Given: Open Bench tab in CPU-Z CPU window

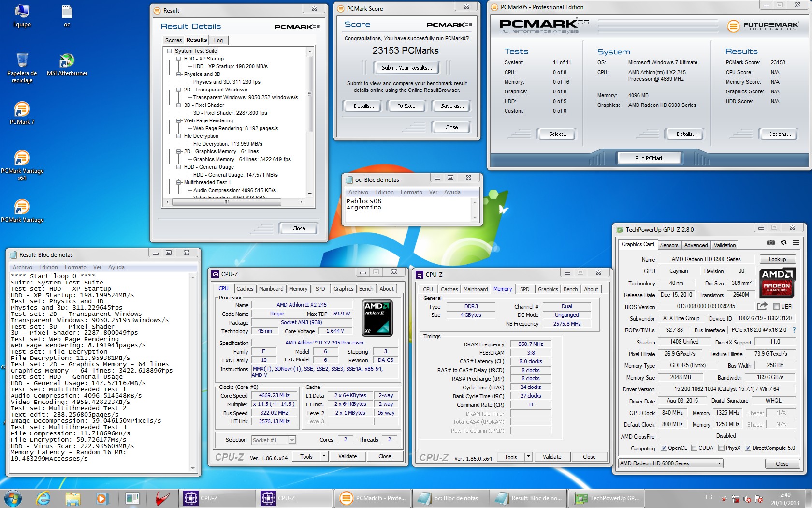Looking at the screenshot, I should click(366, 289).
